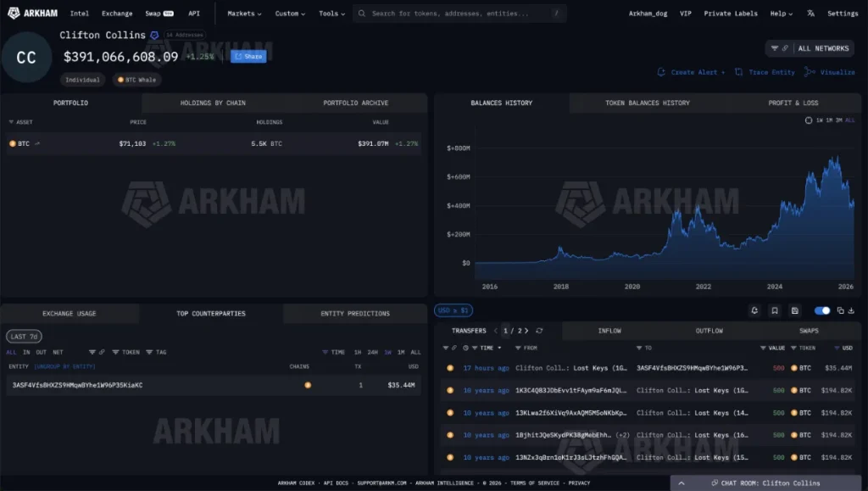The width and height of the screenshot is (868, 491).
Task: Toggle the blue switch above transfers
Action: (821, 311)
